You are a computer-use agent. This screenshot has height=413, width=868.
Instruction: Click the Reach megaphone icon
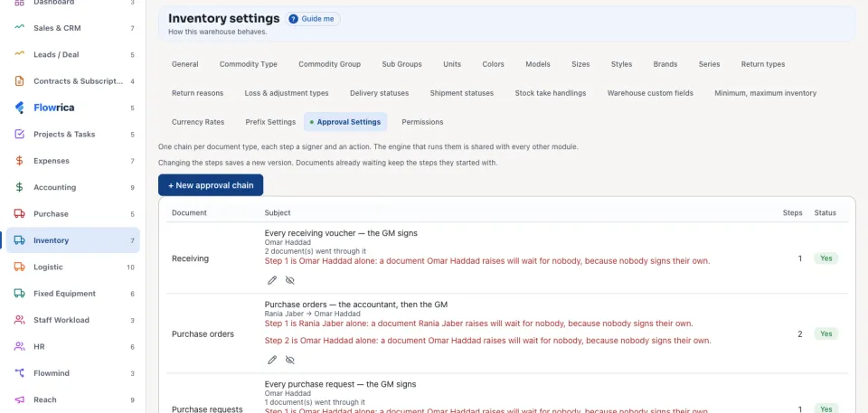(x=19, y=399)
